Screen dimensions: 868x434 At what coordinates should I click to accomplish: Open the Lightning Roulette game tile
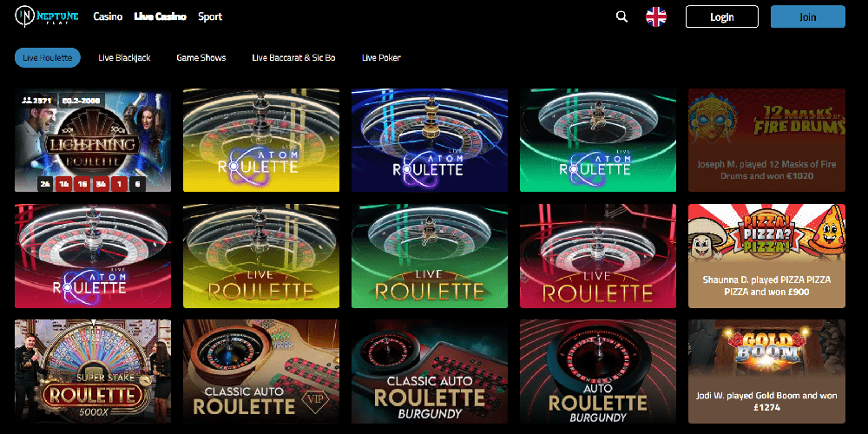point(93,140)
